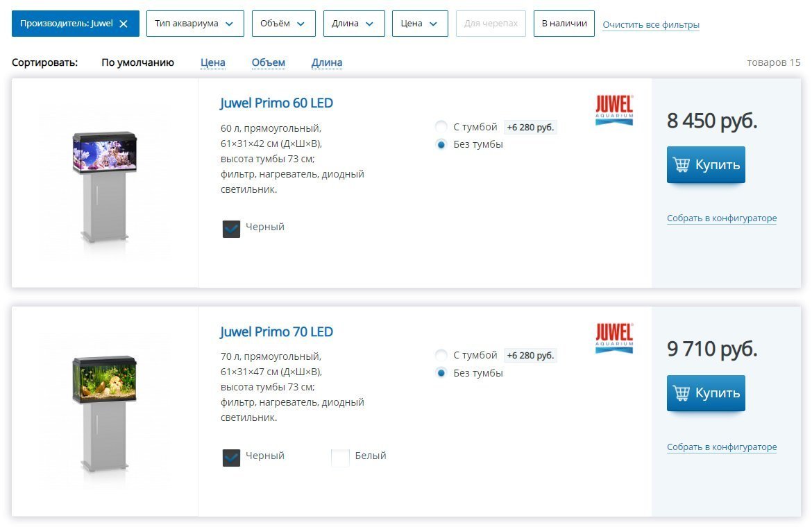812x527 pixels.
Task: Expand the 'Объём' filter dropdown
Action: (x=283, y=24)
